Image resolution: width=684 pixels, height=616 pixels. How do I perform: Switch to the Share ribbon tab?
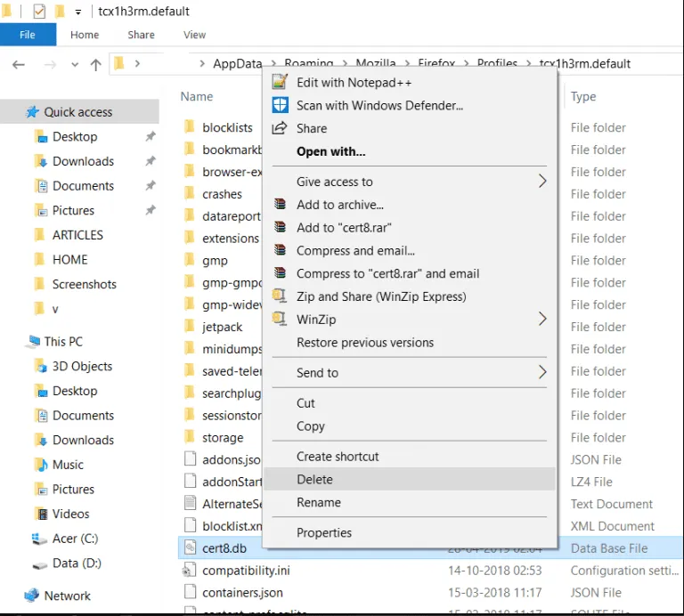141,35
